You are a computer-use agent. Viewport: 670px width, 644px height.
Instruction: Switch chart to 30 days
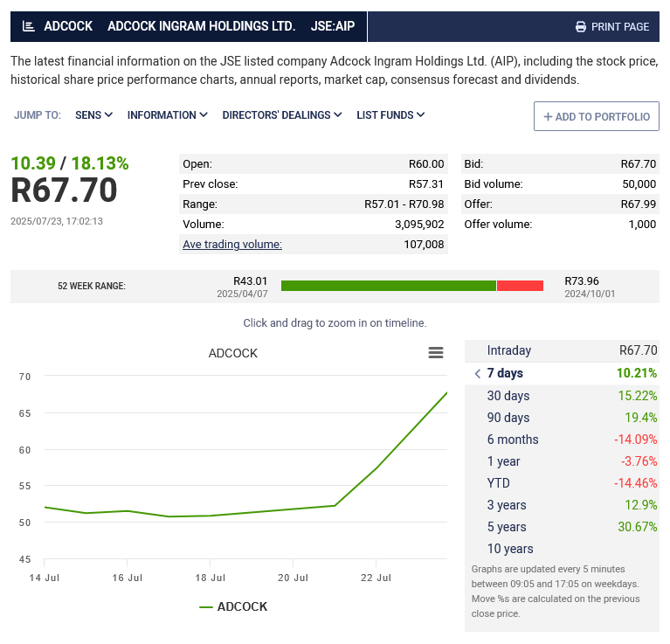(562, 396)
